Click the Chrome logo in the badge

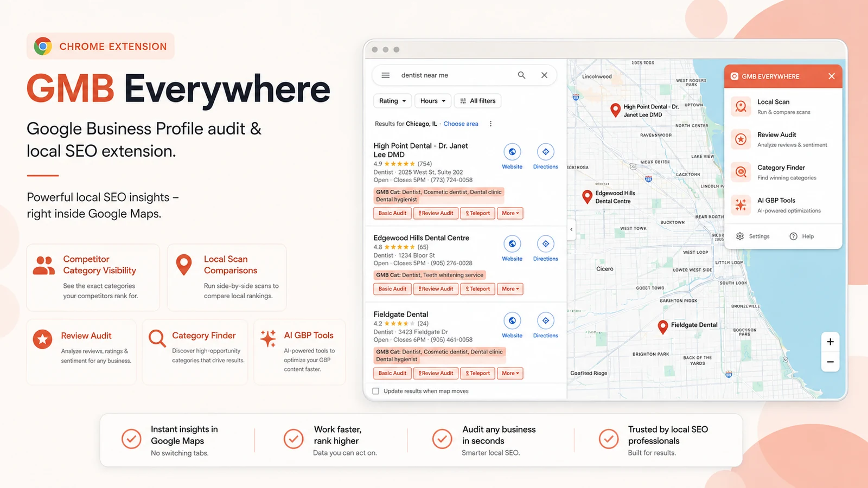click(x=43, y=46)
